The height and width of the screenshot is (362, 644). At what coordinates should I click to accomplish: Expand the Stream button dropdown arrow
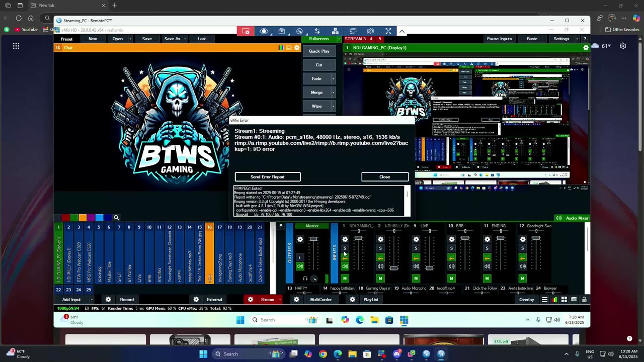click(x=280, y=300)
